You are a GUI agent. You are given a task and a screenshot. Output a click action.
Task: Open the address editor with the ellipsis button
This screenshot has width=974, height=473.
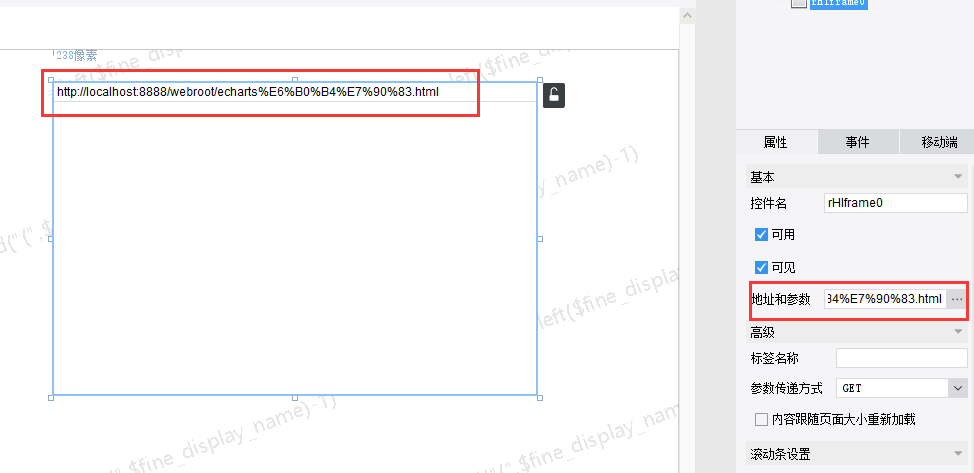(957, 300)
